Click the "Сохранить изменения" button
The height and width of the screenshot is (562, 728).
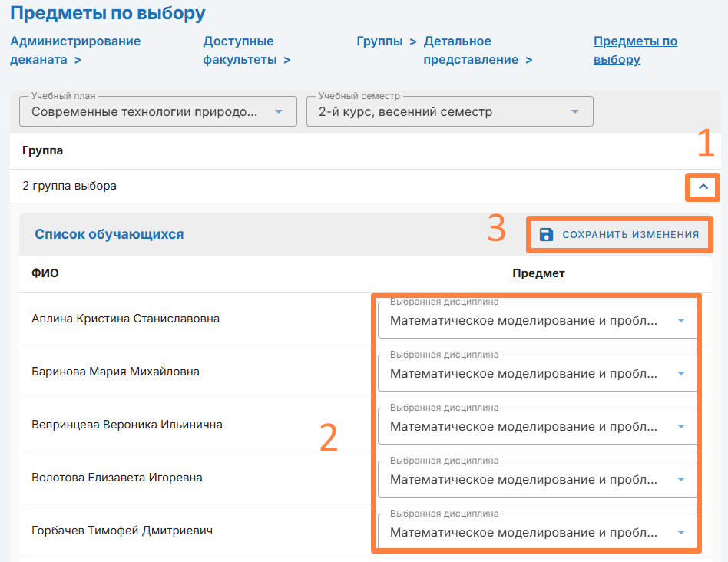[x=620, y=234]
